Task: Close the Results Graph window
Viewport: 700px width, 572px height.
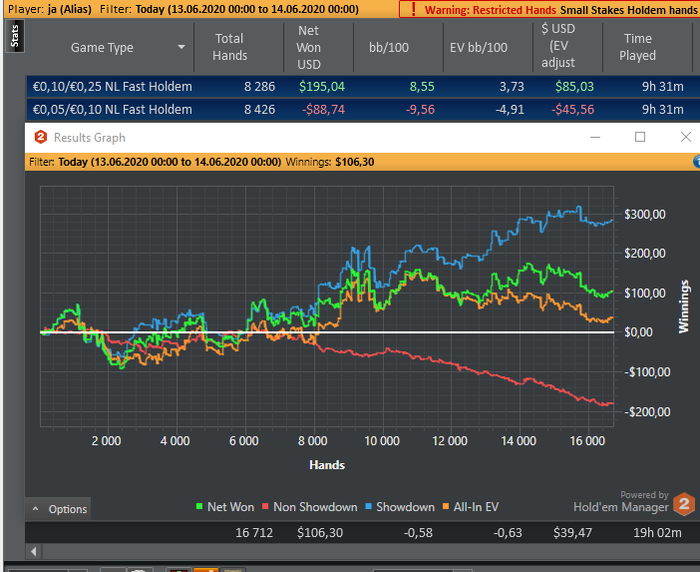Action: click(x=686, y=137)
